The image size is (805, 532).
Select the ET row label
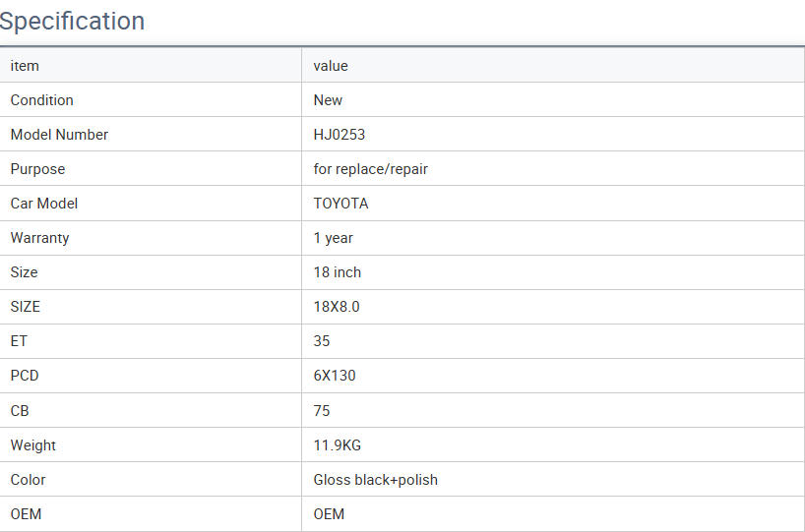19,341
